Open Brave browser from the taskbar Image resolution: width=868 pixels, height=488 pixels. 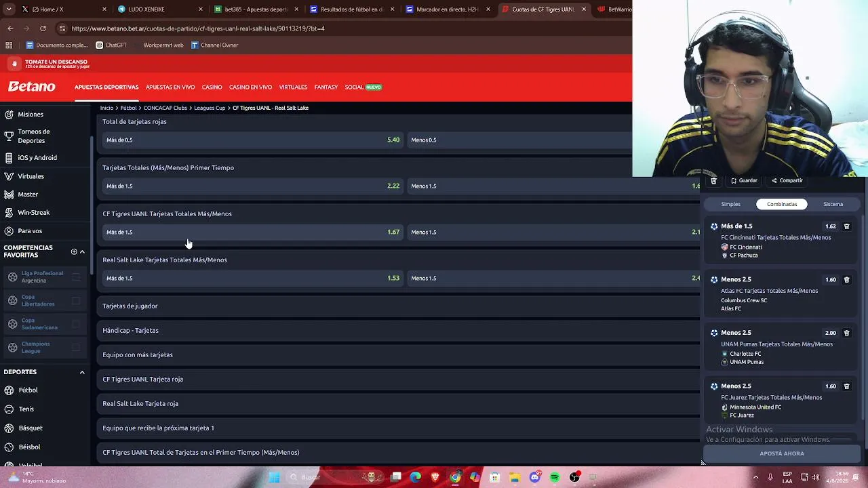[435, 477]
